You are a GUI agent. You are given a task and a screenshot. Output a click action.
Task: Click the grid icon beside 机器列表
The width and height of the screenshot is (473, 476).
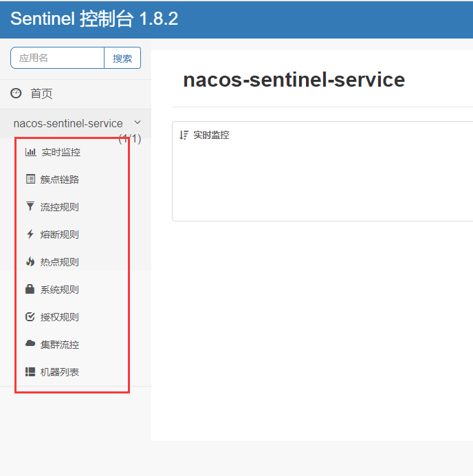point(30,372)
